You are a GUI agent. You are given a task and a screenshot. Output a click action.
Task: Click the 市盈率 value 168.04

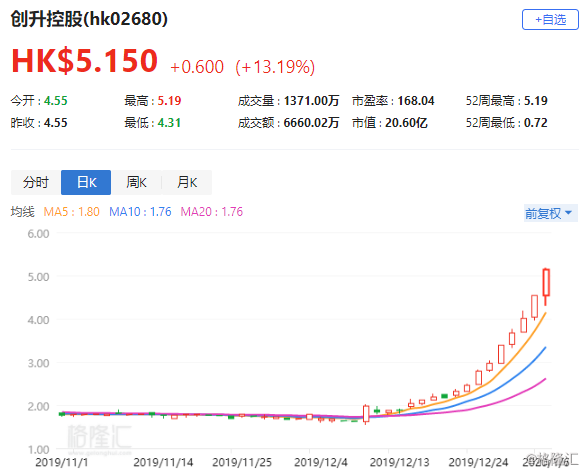click(416, 101)
